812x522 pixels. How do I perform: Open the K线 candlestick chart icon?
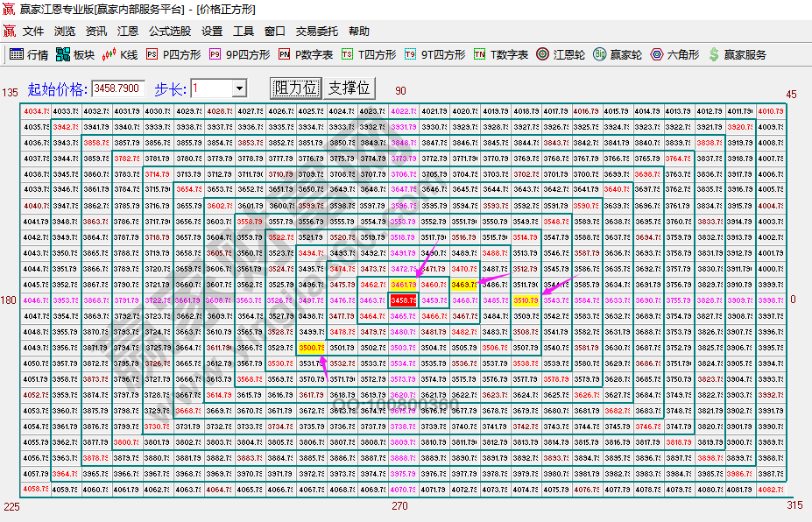(x=109, y=54)
